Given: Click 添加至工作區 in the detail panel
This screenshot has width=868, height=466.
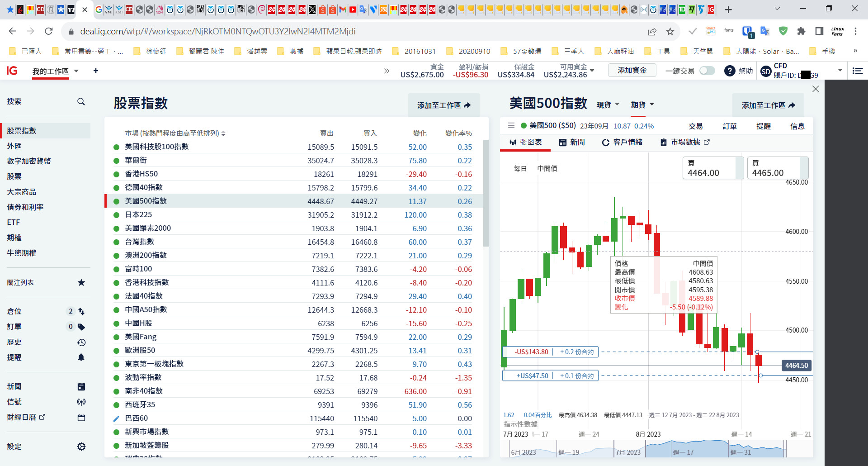Looking at the screenshot, I should tap(768, 105).
